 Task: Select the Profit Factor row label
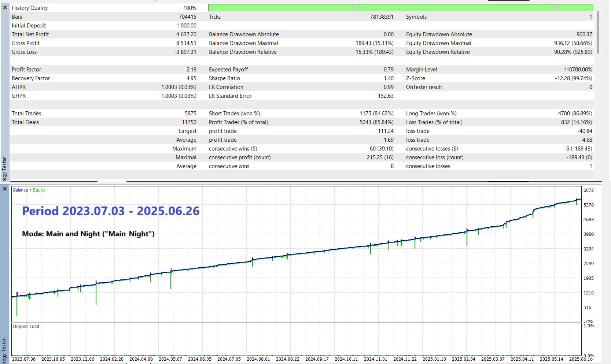(x=26, y=70)
